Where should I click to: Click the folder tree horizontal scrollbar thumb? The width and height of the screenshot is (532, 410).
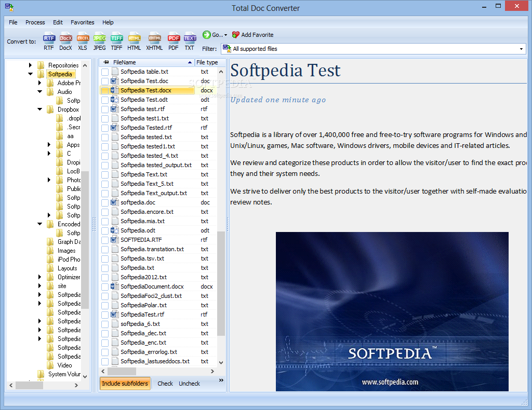29,385
